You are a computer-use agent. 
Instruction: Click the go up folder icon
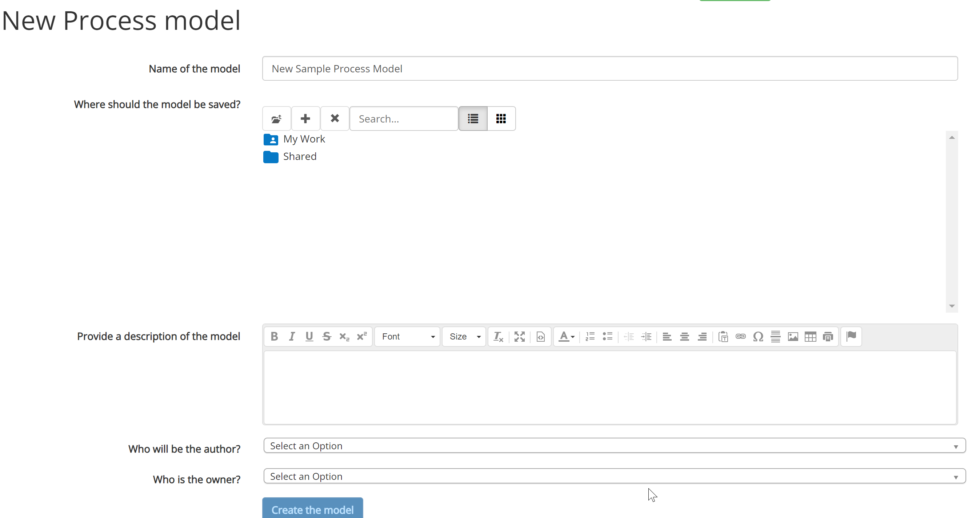click(x=277, y=119)
